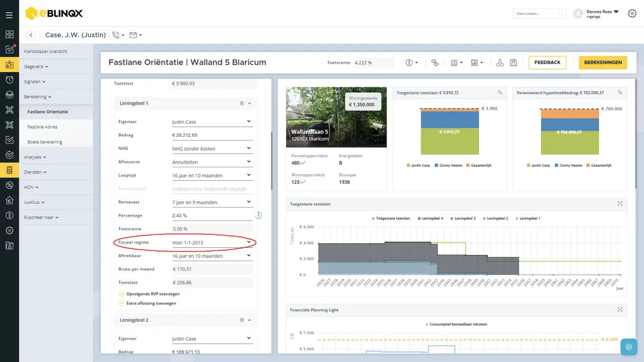Click the FEEDBACK button
This screenshot has height=362, width=644.
pos(547,63)
